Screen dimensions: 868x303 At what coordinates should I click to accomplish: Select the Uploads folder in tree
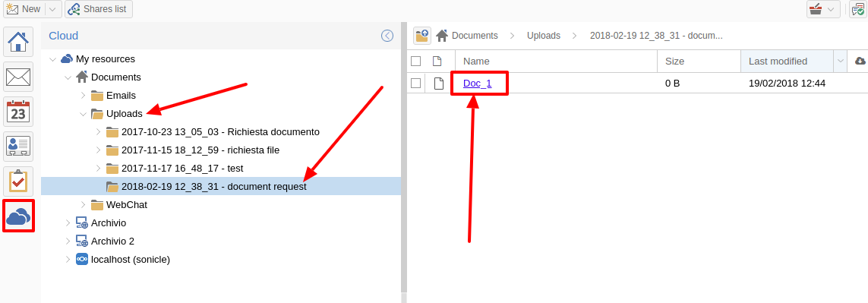(x=125, y=114)
